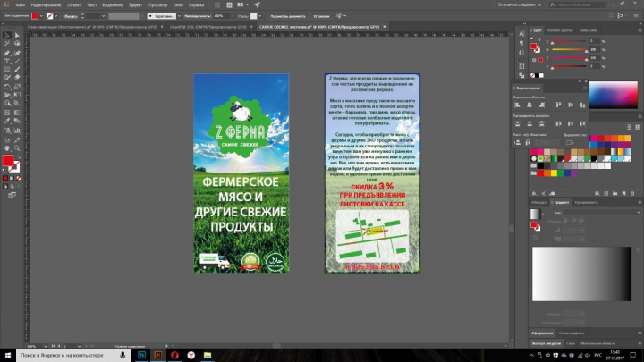Switch to the Обводка panel tab
644x362 pixels.
(x=538, y=202)
